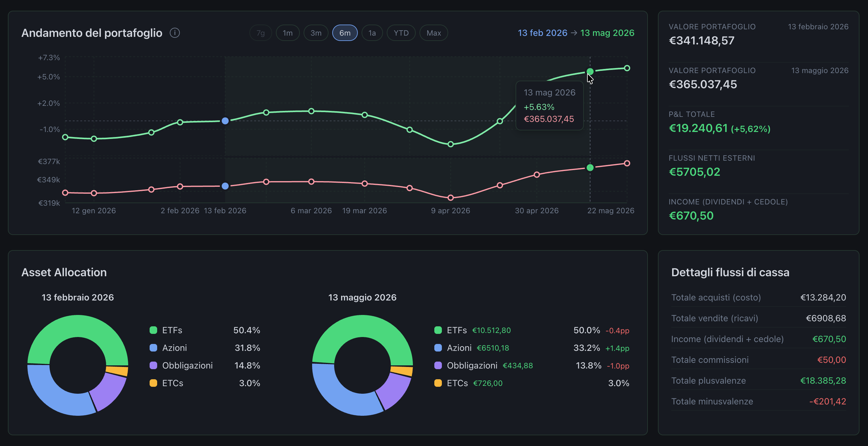Click the flussi netti esterni €5705,02
868x446 pixels.
[694, 172]
